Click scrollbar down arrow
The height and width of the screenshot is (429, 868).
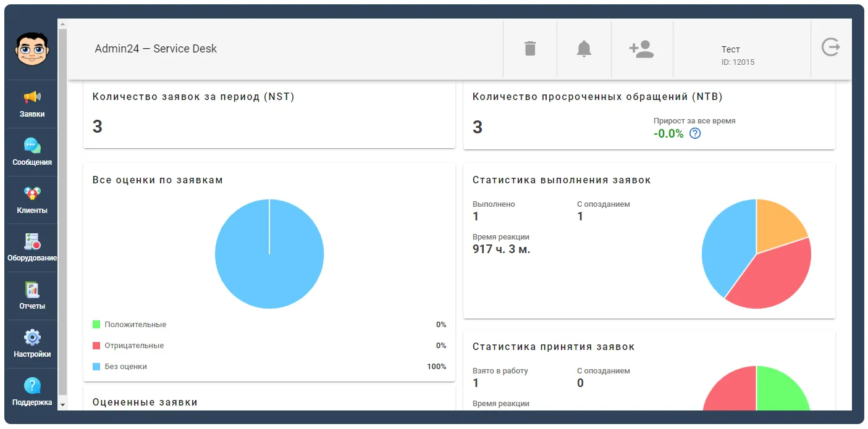(x=62, y=404)
